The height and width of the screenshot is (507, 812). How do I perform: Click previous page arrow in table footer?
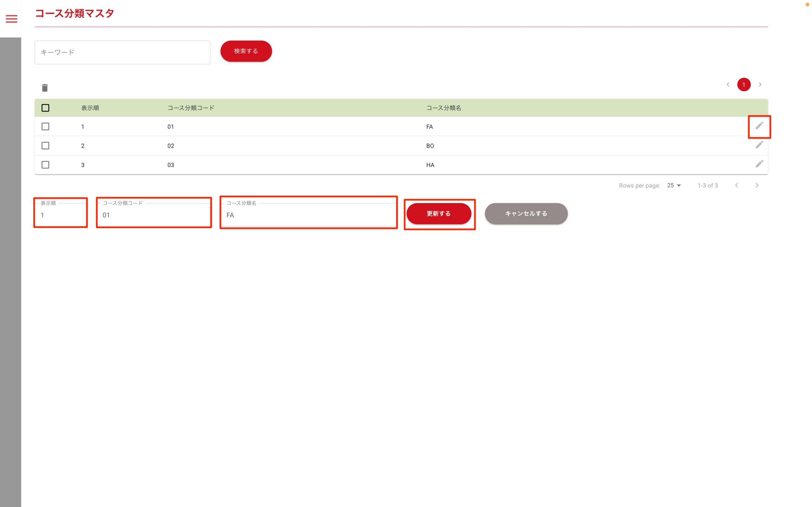737,185
